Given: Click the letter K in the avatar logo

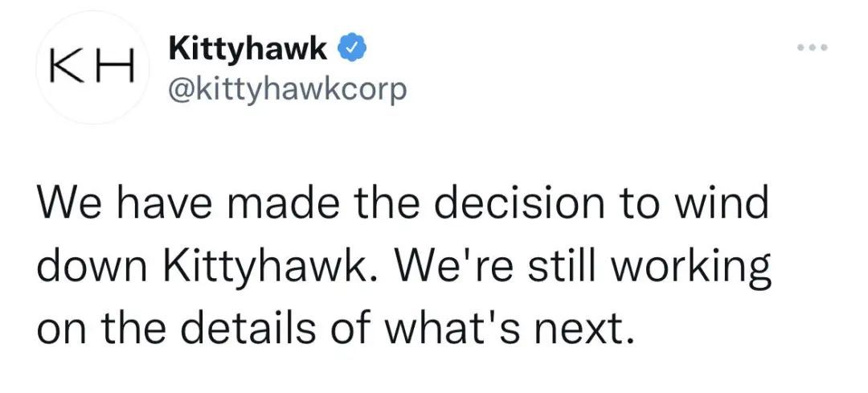Looking at the screenshot, I should click(x=66, y=68).
